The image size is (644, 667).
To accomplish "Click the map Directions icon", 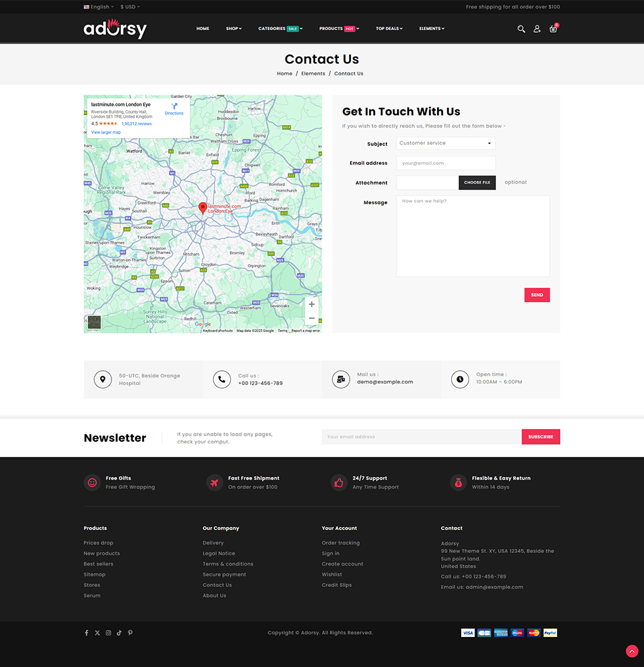I will [x=174, y=107].
